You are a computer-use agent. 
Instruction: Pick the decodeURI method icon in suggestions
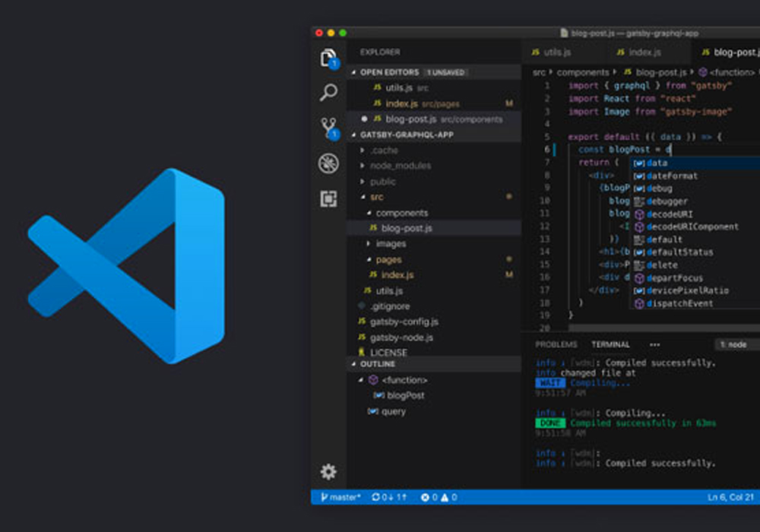tap(639, 214)
